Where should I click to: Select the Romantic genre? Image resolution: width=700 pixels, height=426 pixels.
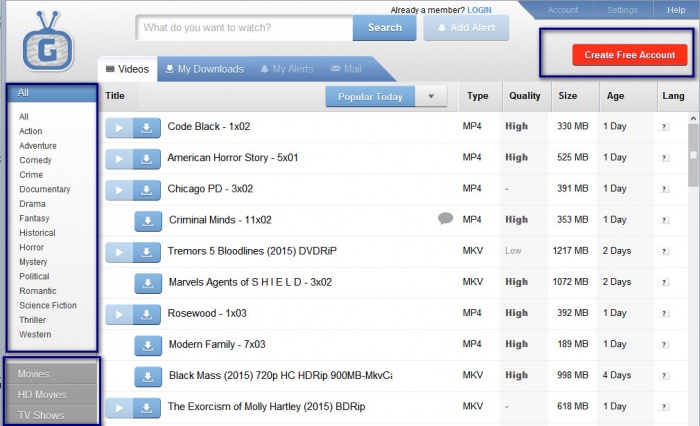[x=38, y=291]
